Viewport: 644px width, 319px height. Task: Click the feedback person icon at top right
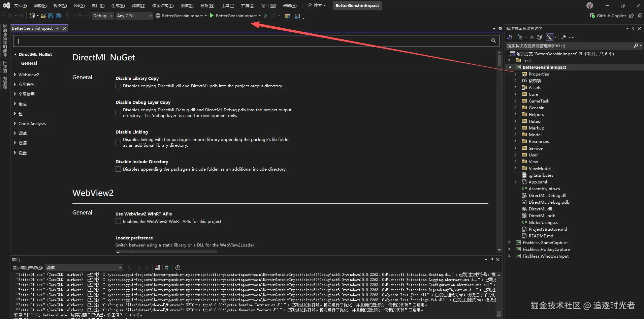pos(640,16)
